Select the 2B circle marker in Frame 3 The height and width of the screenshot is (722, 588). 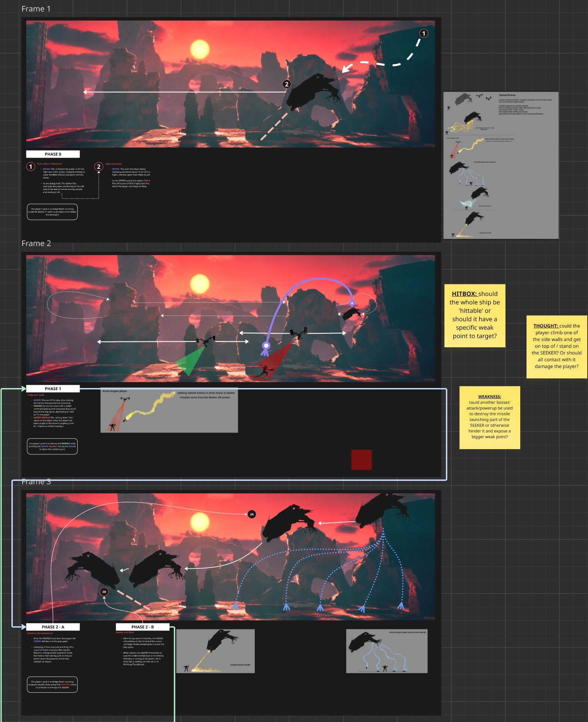coord(104,592)
